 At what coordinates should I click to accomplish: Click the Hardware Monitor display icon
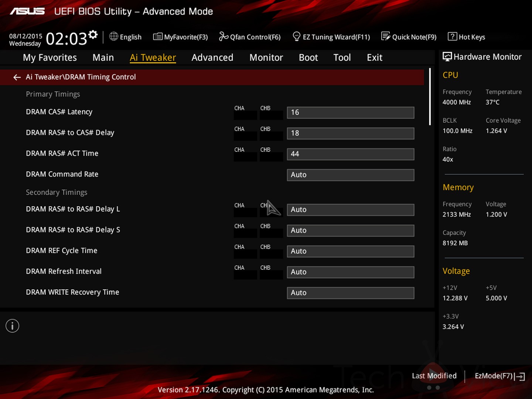coord(447,57)
